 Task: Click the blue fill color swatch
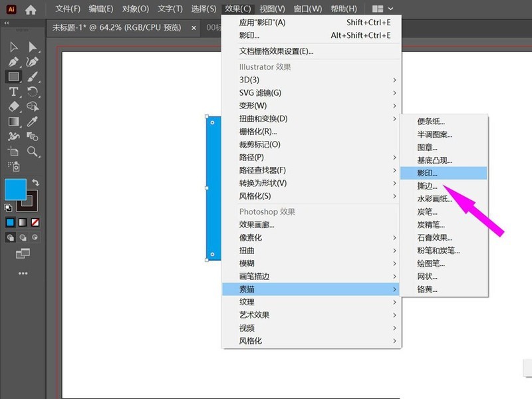click(15, 189)
